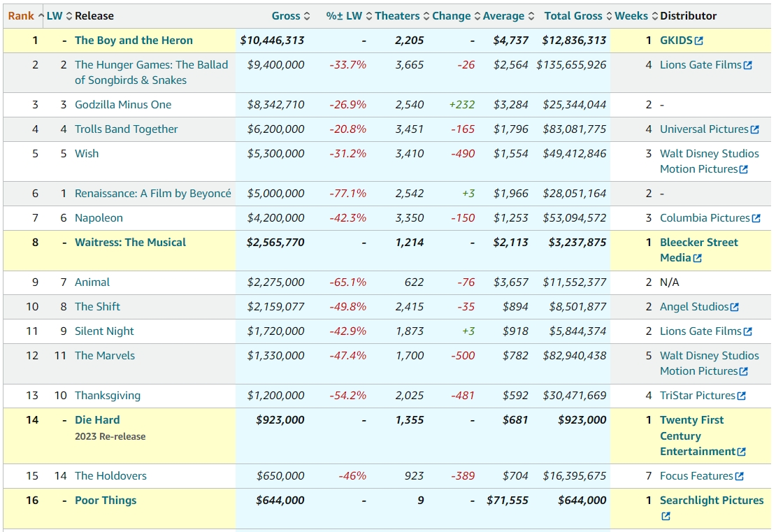
Task: Click external icon beside Lions Gate Films, Hunger Games row
Action: point(748,65)
